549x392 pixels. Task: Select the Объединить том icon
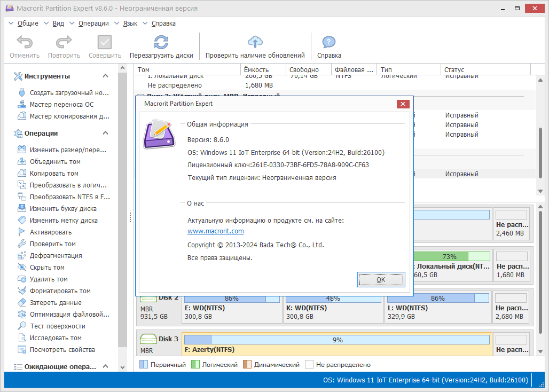click(x=22, y=161)
